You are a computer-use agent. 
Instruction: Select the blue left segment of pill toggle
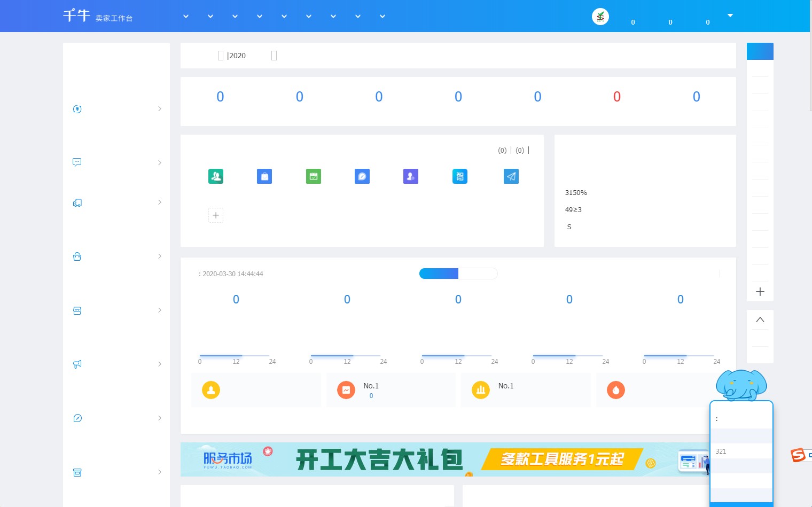click(x=439, y=274)
